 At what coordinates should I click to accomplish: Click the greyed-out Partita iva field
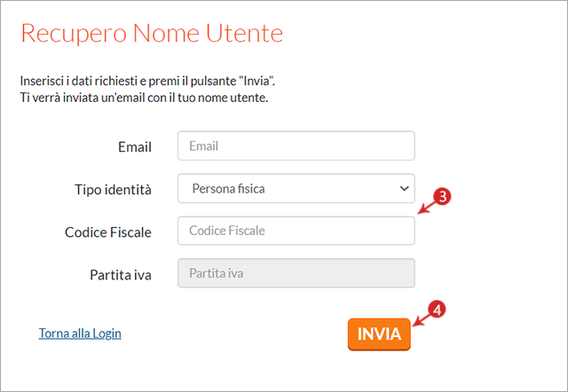click(296, 273)
